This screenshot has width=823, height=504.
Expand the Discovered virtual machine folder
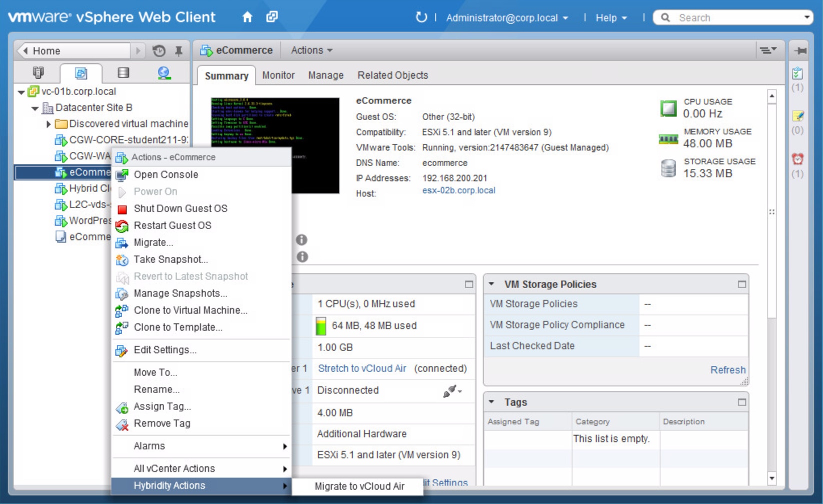point(48,124)
